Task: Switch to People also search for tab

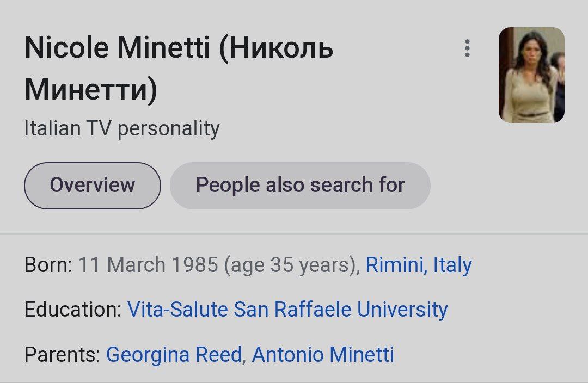Action: tap(300, 186)
